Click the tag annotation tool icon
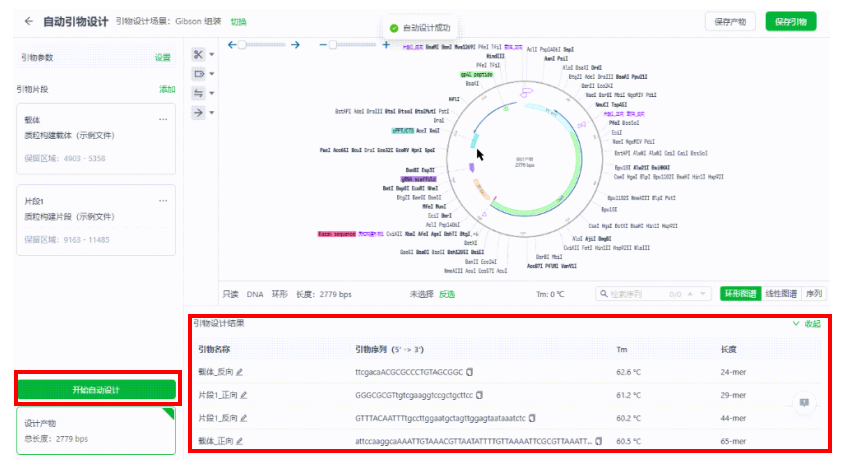847x460 pixels. 198,74
